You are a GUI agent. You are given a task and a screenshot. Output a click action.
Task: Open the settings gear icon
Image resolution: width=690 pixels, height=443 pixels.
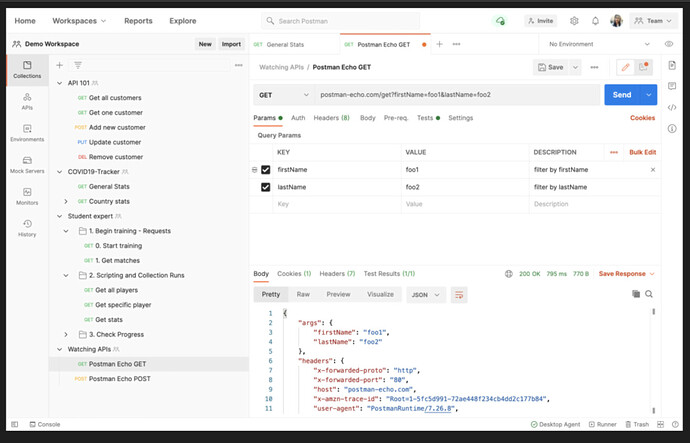click(574, 21)
